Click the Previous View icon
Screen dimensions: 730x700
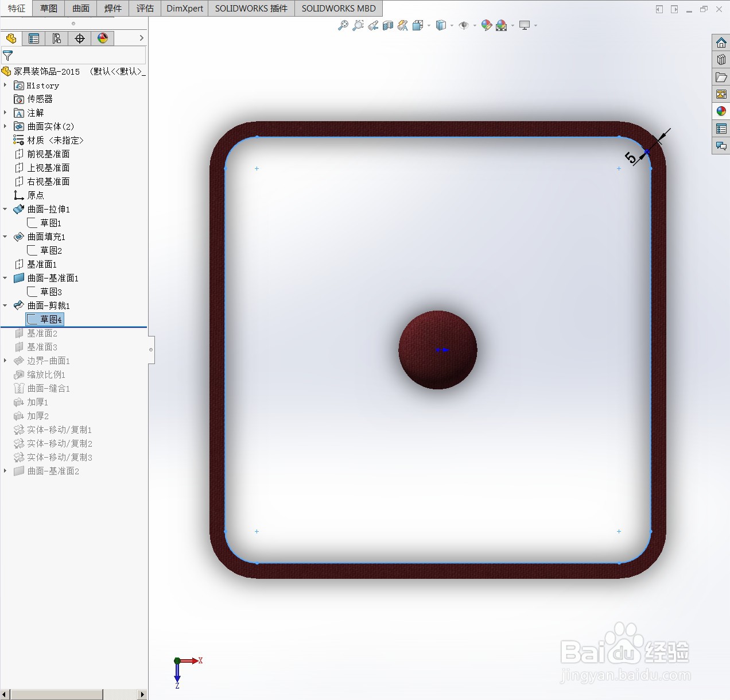click(373, 25)
